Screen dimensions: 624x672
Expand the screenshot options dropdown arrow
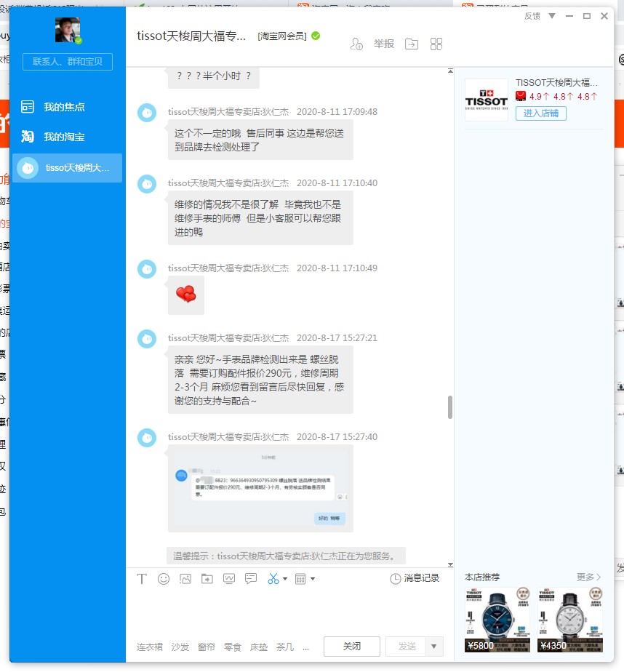click(x=285, y=579)
